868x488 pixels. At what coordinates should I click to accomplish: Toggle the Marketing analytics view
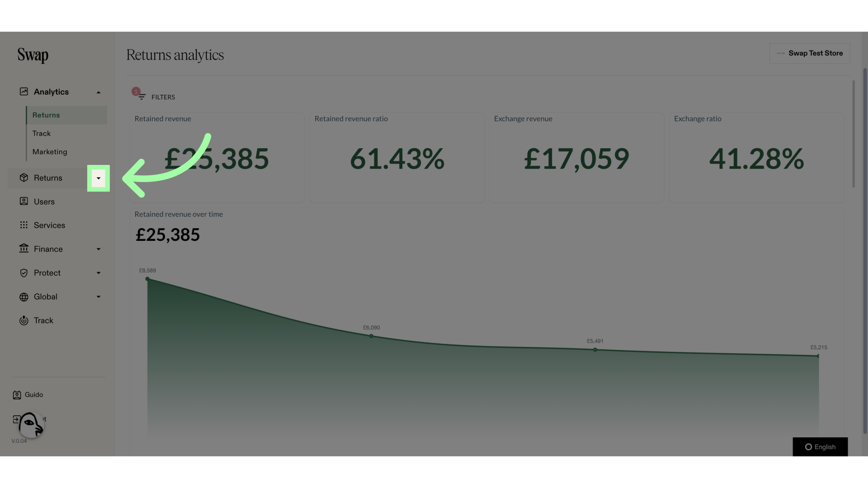49,152
